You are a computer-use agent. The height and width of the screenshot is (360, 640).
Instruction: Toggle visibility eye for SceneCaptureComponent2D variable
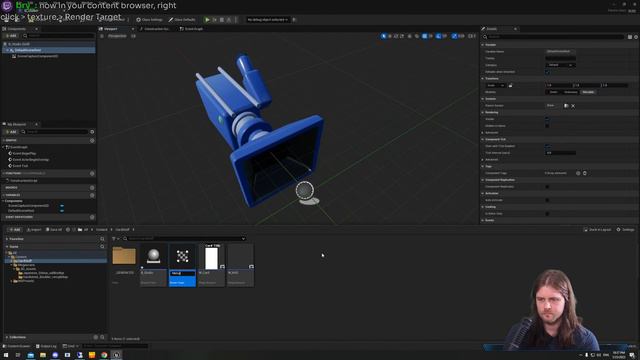(x=62, y=206)
